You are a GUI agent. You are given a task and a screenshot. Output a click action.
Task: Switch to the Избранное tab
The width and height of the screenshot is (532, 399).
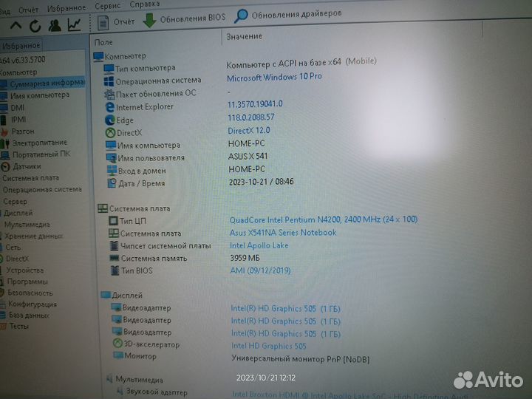pos(23,45)
